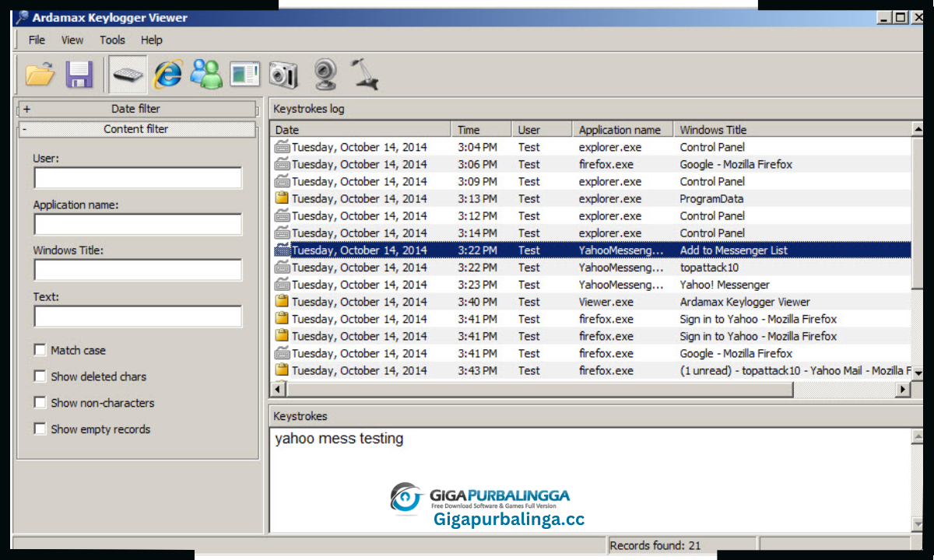Screen dimensions: 934x560
Task: Open webcam log icon
Action: [x=325, y=75]
